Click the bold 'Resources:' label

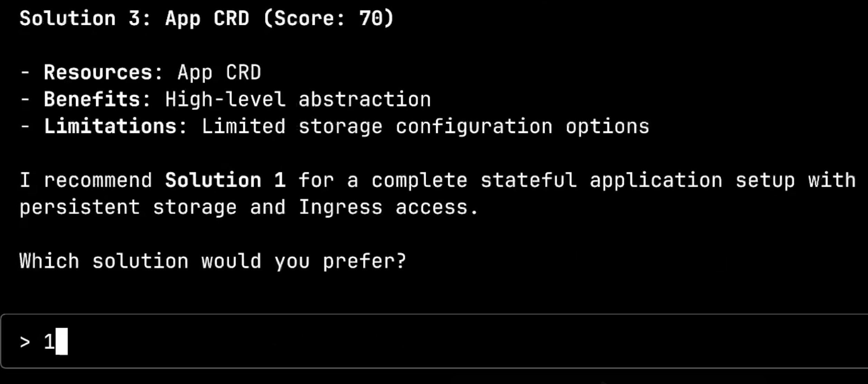click(x=103, y=73)
